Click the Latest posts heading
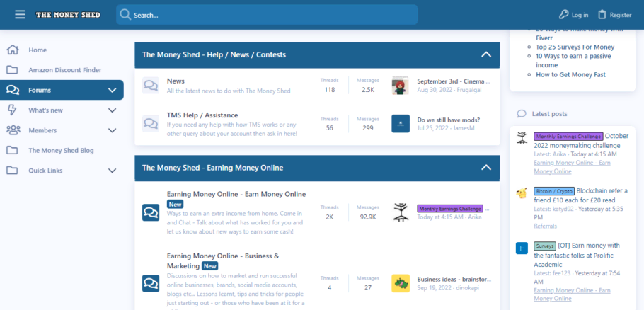This screenshot has width=644, height=310. [550, 114]
